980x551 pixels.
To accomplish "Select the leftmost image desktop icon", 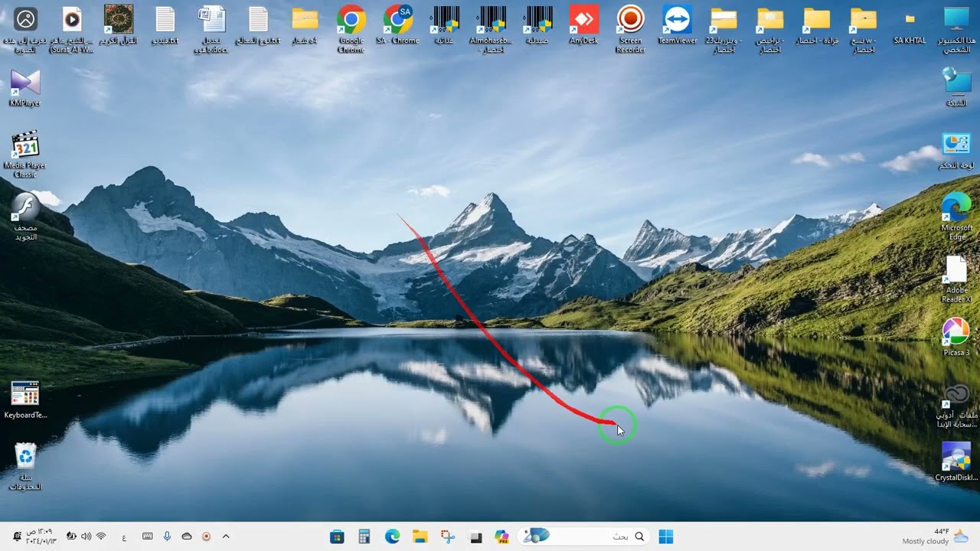I will (25, 29).
